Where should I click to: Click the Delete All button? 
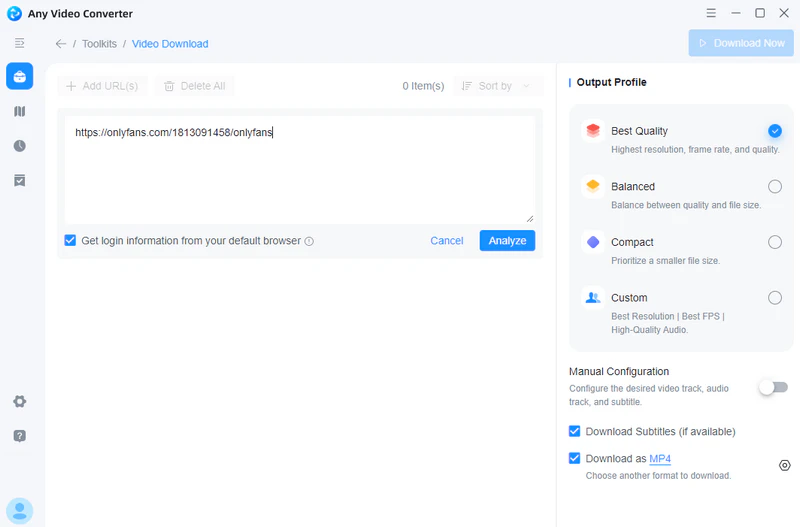pos(194,86)
